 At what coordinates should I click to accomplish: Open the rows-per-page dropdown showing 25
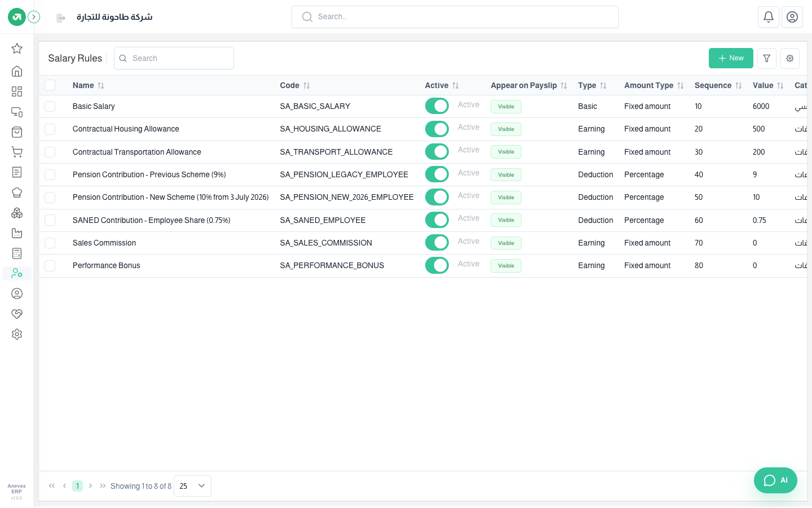[x=192, y=486]
